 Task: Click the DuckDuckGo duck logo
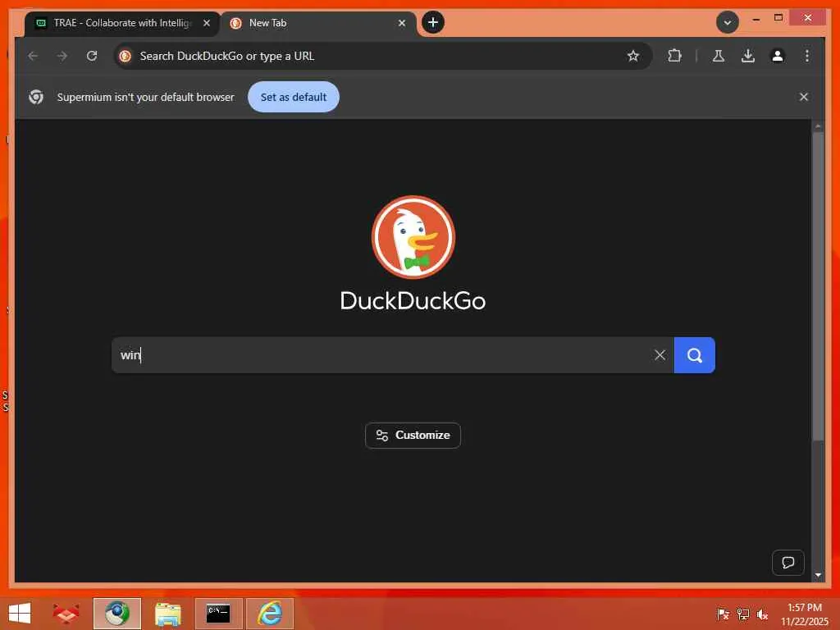pos(413,237)
